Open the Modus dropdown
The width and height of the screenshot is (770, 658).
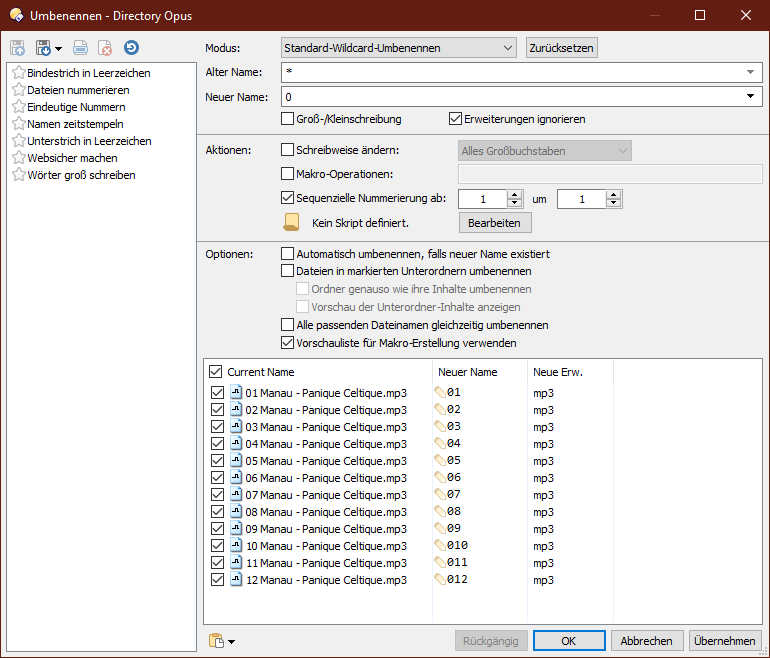point(399,48)
